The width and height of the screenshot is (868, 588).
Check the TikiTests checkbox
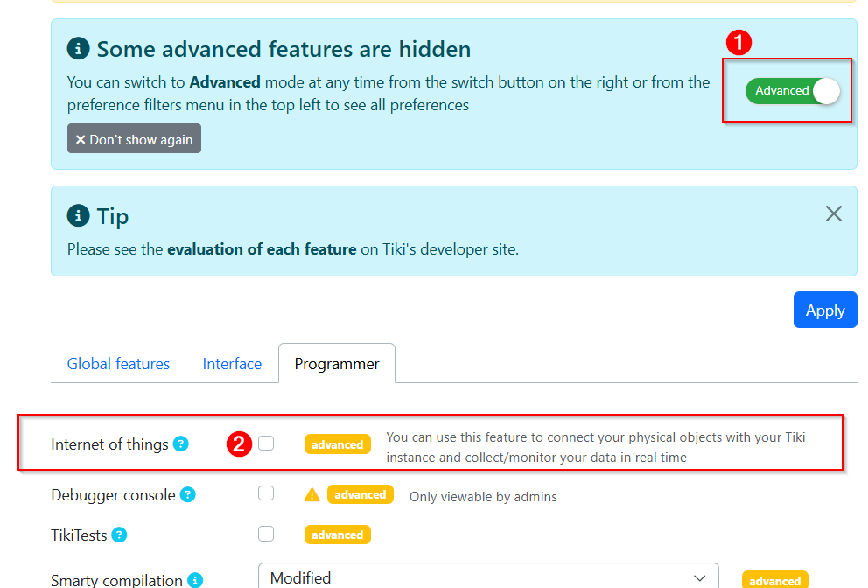[266, 534]
